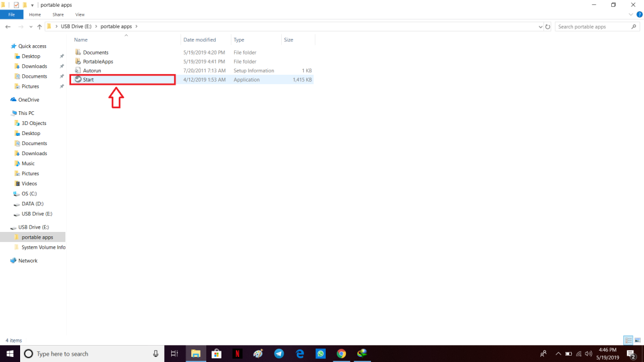Viewport: 644px width, 362px height.
Task: Refresh the portable apps folder
Action: pyautogui.click(x=548, y=26)
